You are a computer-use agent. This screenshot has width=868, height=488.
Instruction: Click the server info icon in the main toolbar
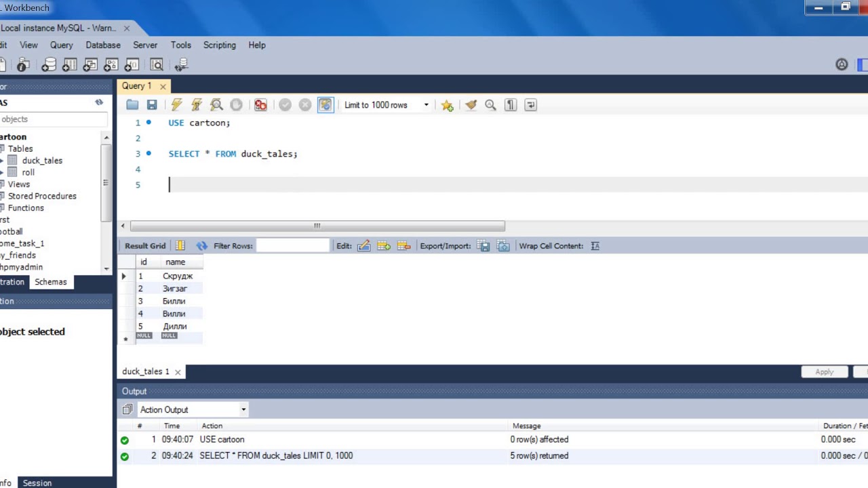tap(23, 65)
